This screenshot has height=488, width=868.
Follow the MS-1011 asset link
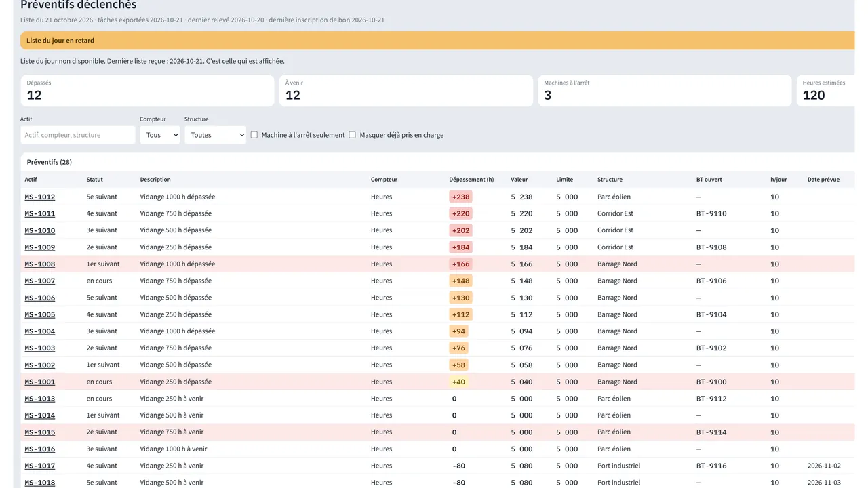40,213
